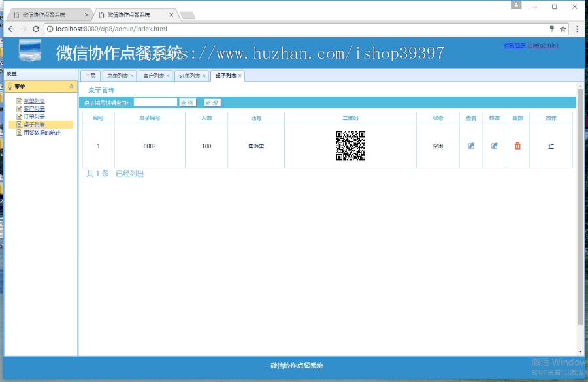Close the 订单列表 tab
Viewport: 588px width, 382px height.
tap(204, 76)
